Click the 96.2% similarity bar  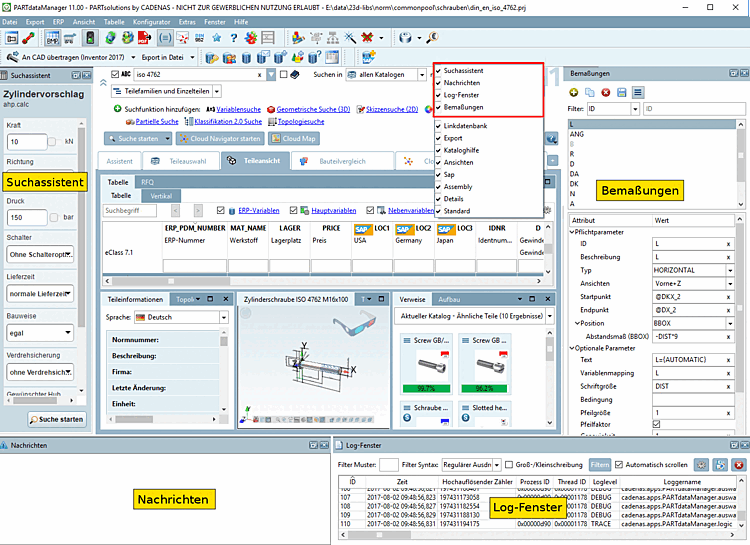484,389
